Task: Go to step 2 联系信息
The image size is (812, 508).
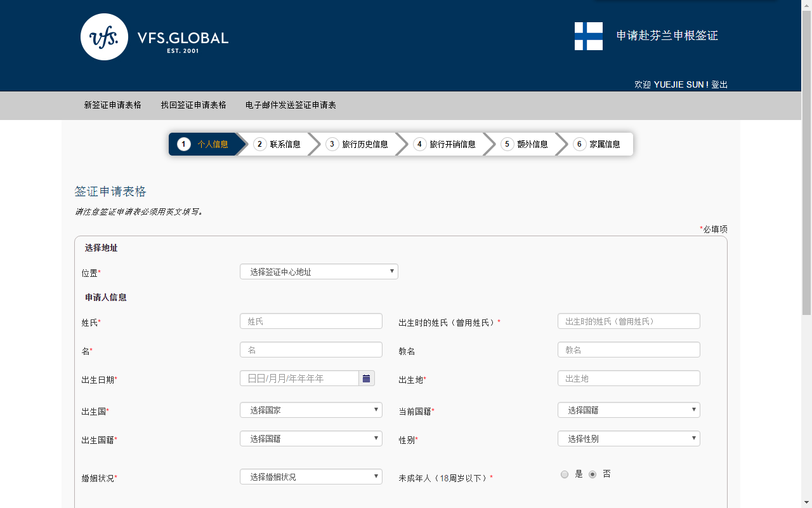Action: [278, 144]
